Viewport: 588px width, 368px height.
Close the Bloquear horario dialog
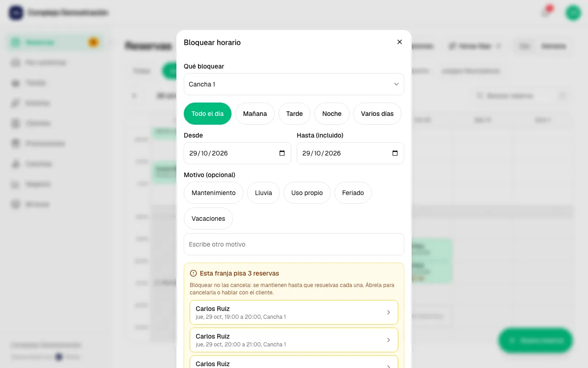400,42
